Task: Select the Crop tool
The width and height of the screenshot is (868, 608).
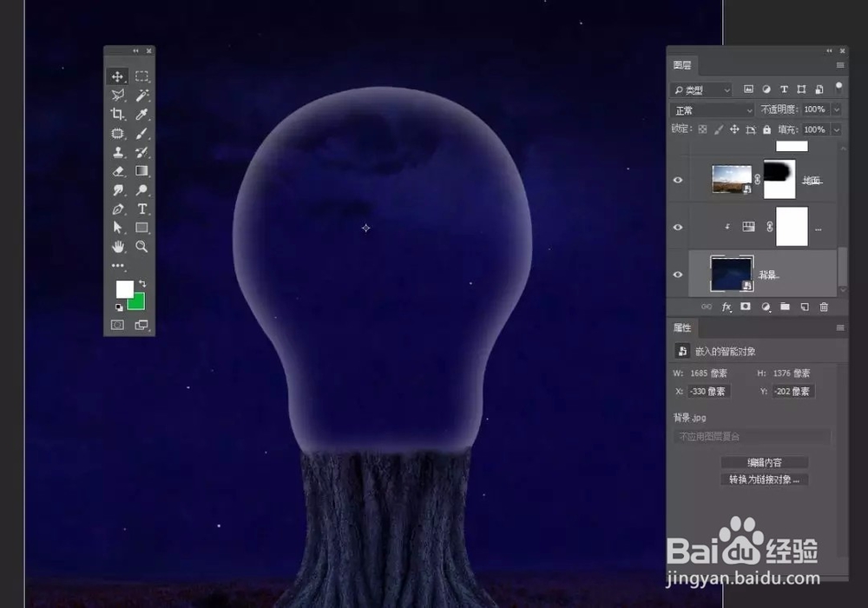Action: [117, 114]
